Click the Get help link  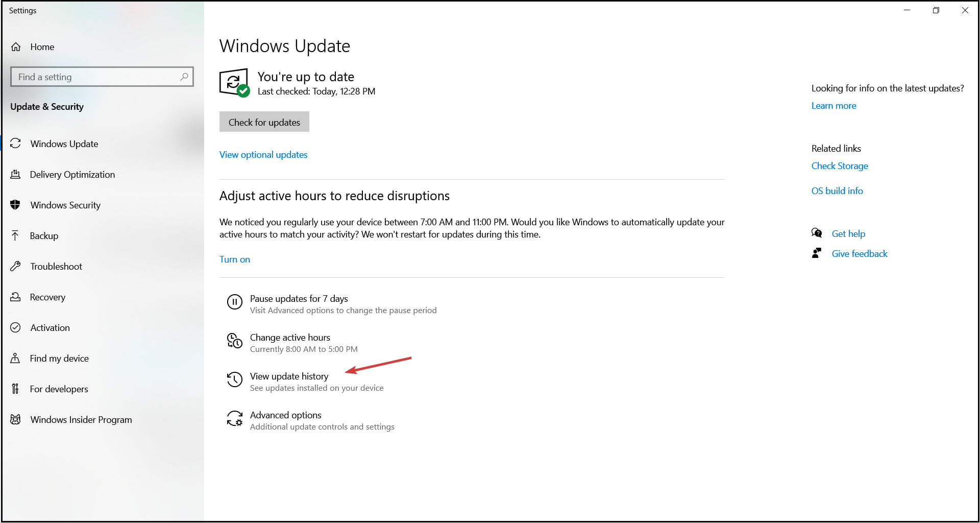(848, 234)
